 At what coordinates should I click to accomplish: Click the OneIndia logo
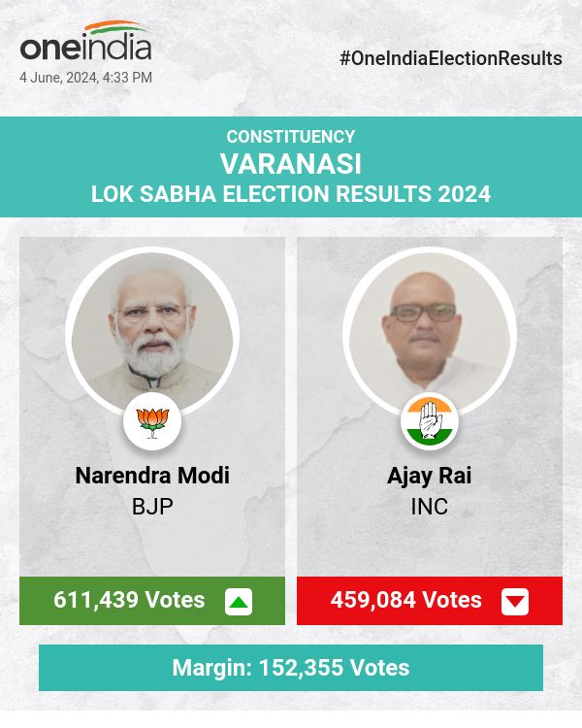[85, 47]
